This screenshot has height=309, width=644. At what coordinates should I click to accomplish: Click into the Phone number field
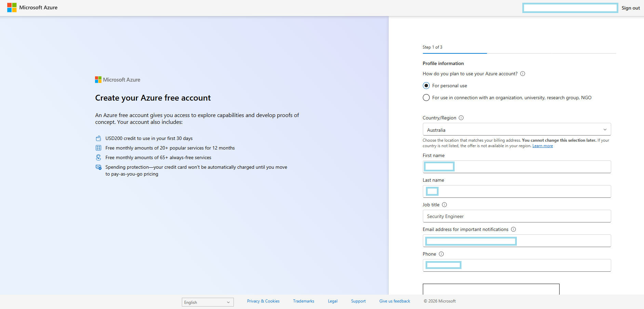(517, 265)
